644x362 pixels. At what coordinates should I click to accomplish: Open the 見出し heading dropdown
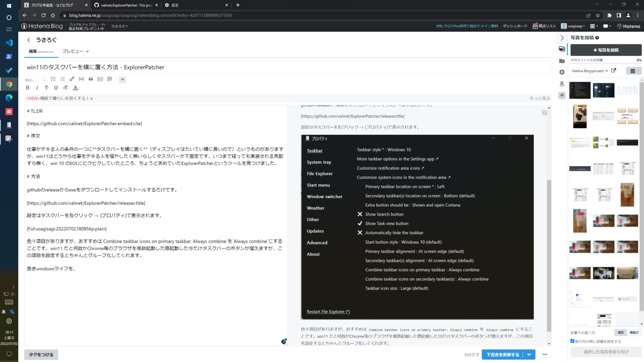pos(35,79)
